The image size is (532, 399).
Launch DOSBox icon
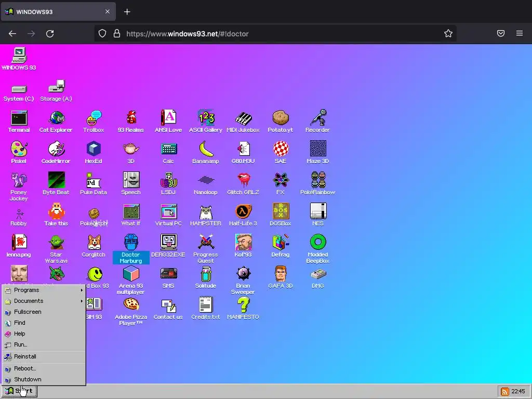coord(280,215)
